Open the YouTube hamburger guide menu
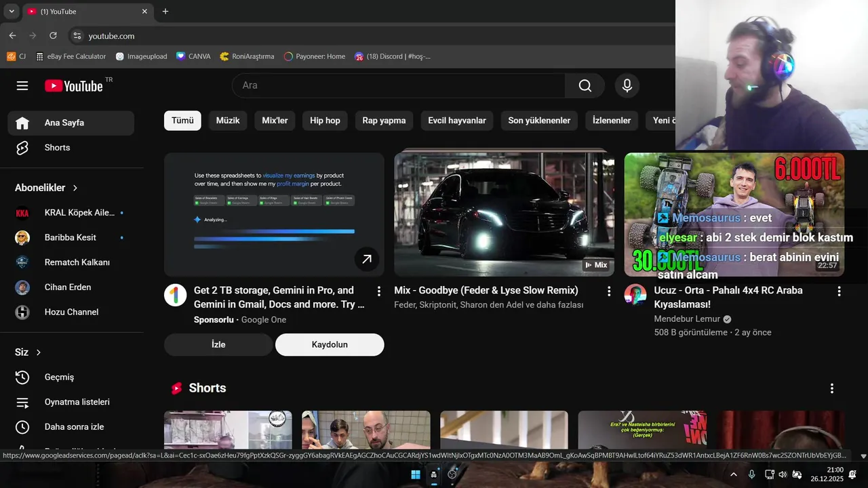Screen dimensions: 868x488 click(x=22, y=85)
